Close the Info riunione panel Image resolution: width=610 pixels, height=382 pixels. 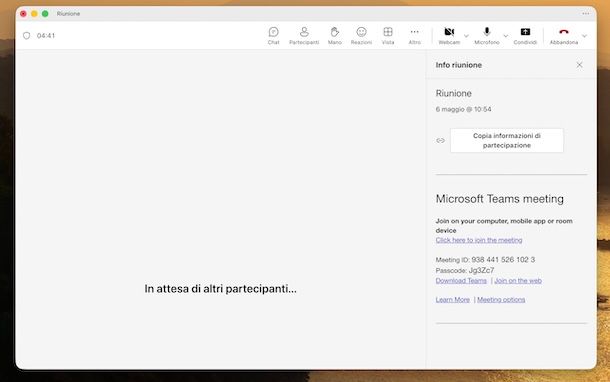pyautogui.click(x=579, y=65)
